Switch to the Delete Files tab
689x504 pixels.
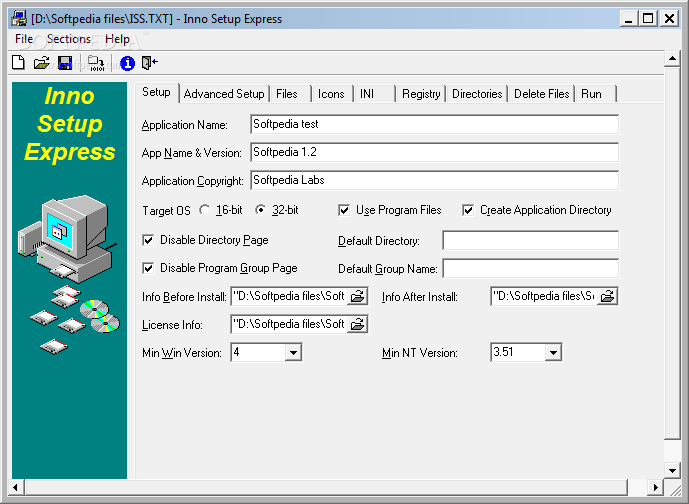click(x=541, y=94)
